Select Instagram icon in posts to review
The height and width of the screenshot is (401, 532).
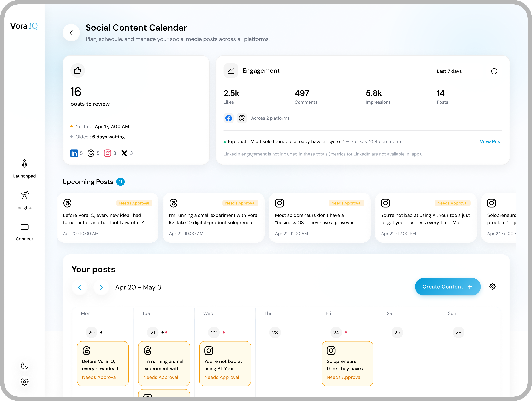(108, 153)
